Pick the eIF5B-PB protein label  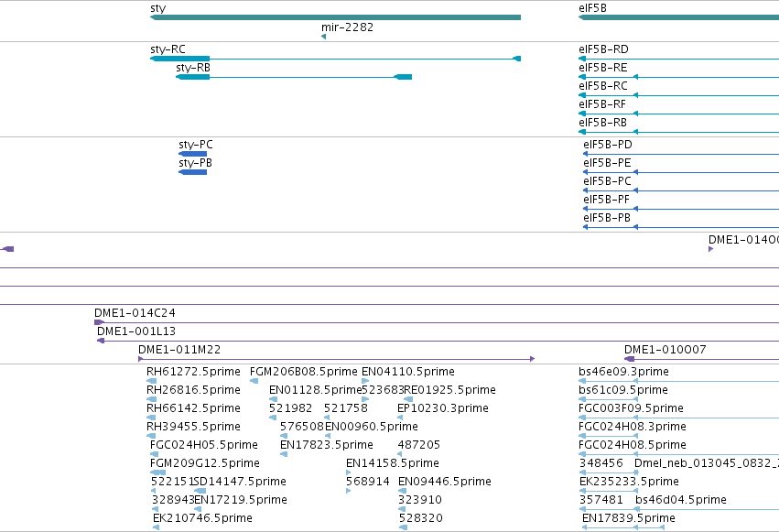click(607, 218)
